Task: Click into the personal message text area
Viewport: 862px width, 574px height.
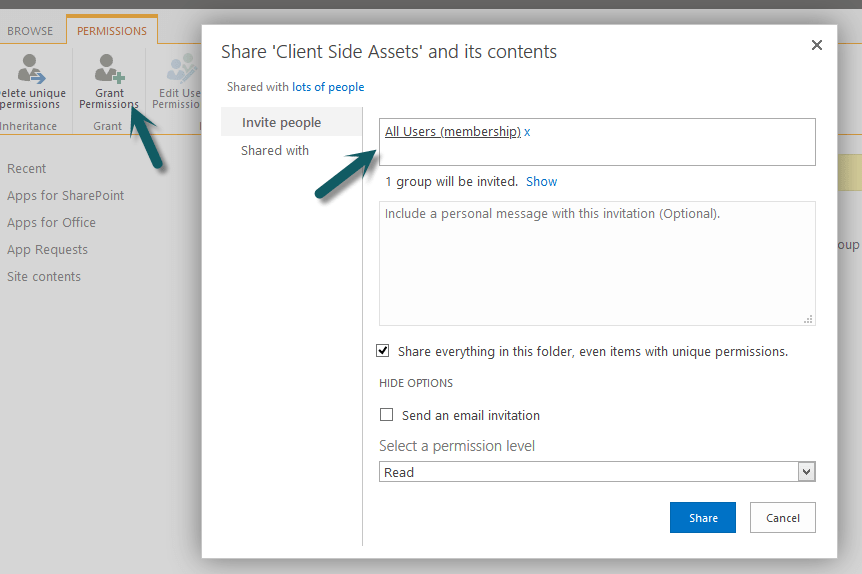Action: pyautogui.click(x=597, y=263)
